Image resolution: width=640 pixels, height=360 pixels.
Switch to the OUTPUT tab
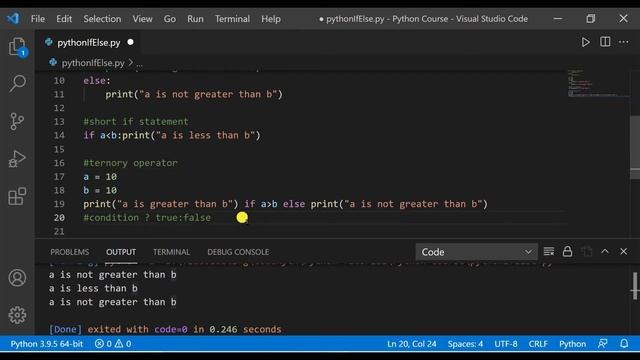point(121,252)
